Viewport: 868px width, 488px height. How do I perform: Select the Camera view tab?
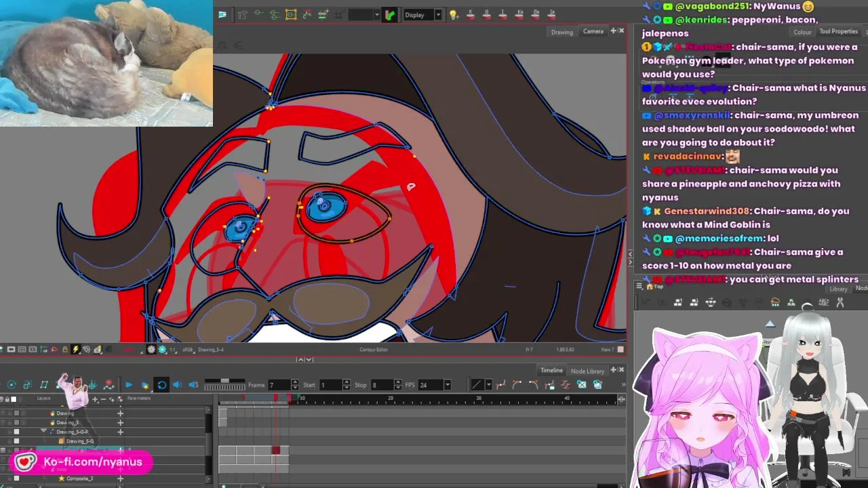[x=593, y=31]
